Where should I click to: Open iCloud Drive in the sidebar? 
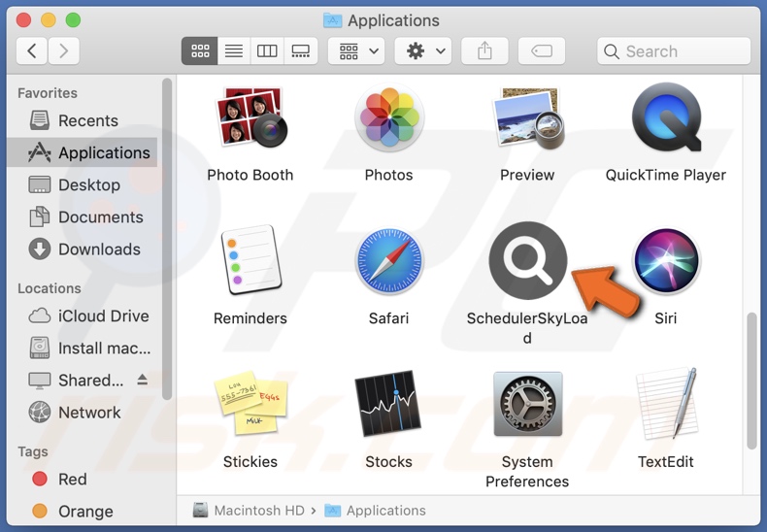pos(83,316)
